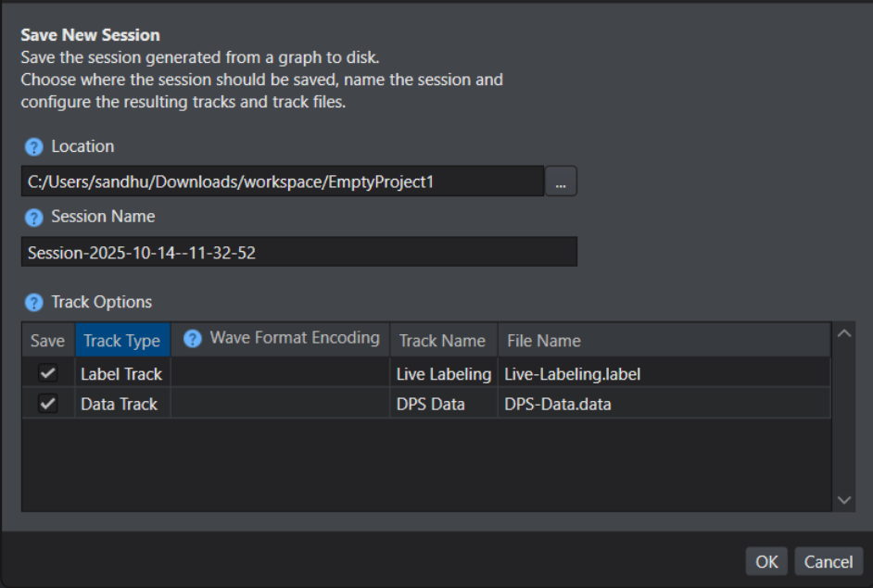Click the Session Name text field
The height and width of the screenshot is (588, 873).
point(298,252)
